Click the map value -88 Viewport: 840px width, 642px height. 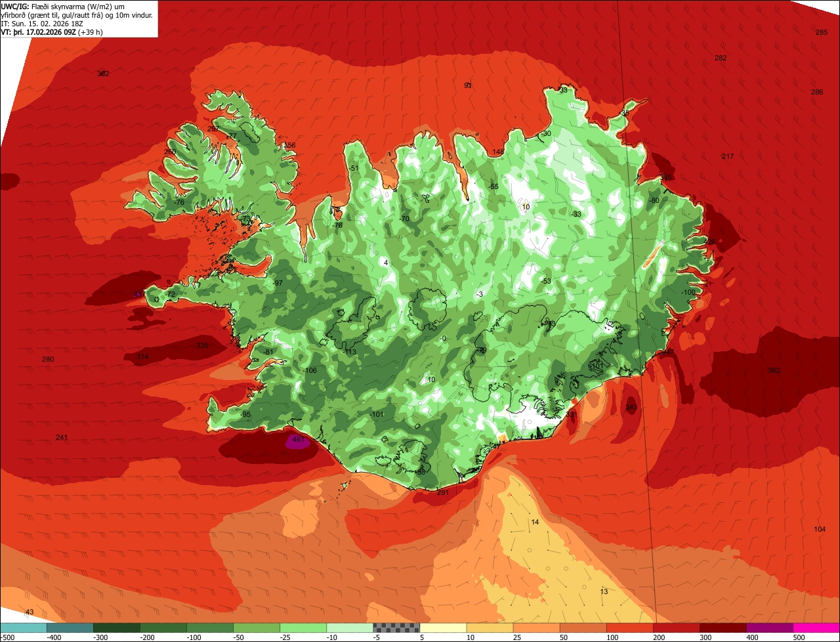(x=421, y=471)
